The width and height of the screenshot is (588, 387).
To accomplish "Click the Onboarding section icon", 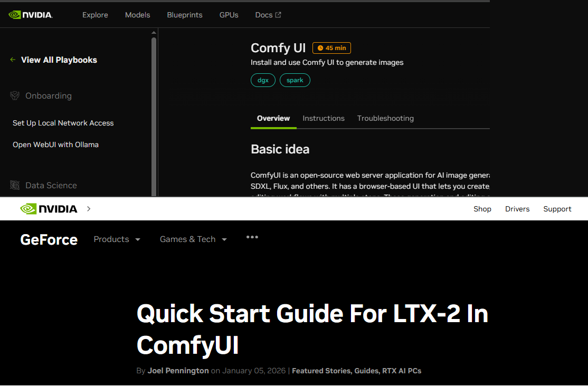I will click(15, 95).
